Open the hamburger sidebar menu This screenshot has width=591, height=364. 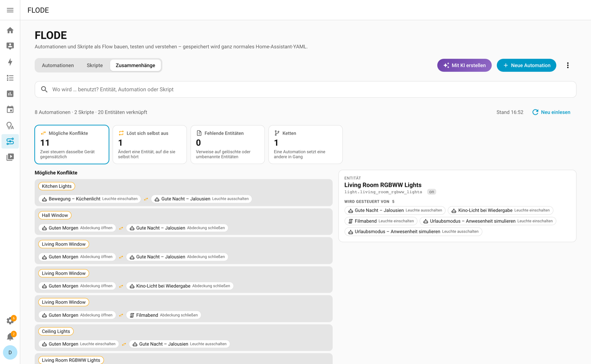pyautogui.click(x=10, y=10)
